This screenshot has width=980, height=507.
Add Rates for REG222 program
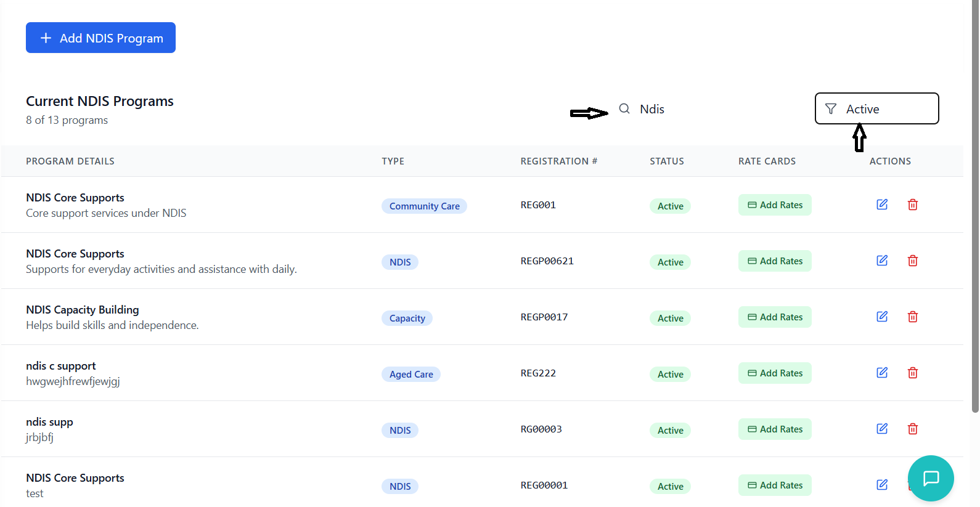coord(775,373)
